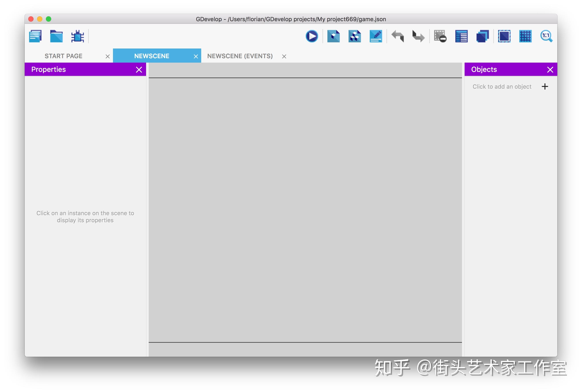Viewport: 582px width, 392px height.
Task: Delete selected instances toolbar icon
Action: (x=440, y=36)
